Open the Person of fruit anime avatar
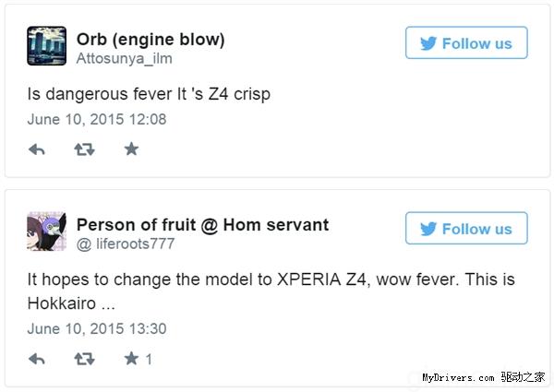Image resolution: width=554 pixels, height=392 pixels. pos(46,231)
